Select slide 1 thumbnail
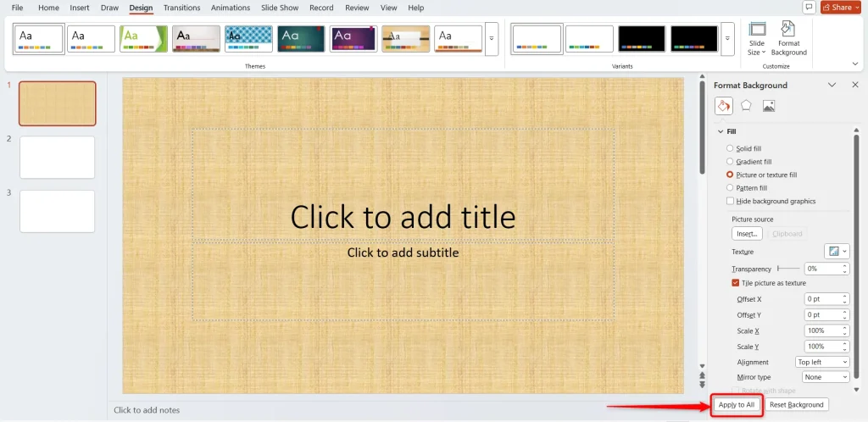This screenshot has height=422, width=868. tap(57, 103)
